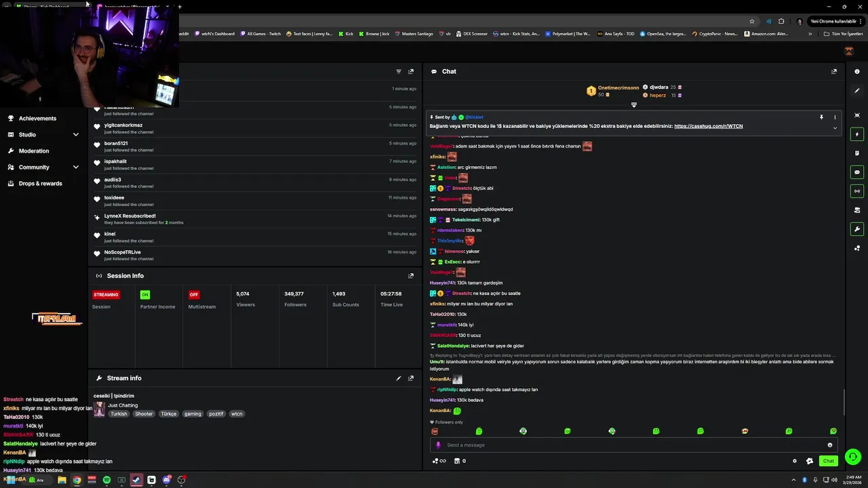
Task: Select the NoScopeTRLive follow event
Action: (256, 255)
